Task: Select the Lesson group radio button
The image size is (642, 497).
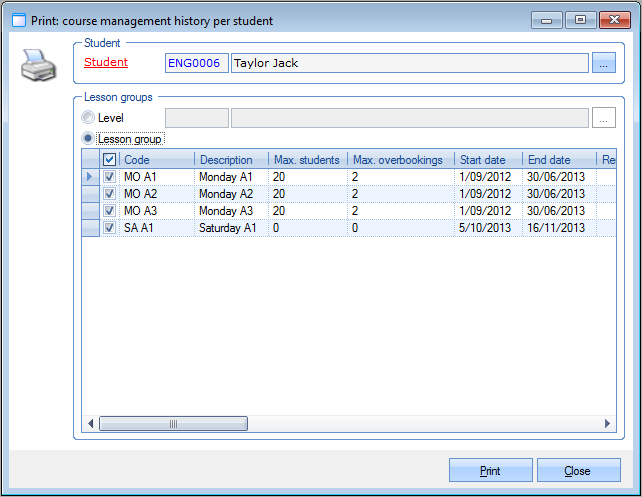Action: coord(89,138)
